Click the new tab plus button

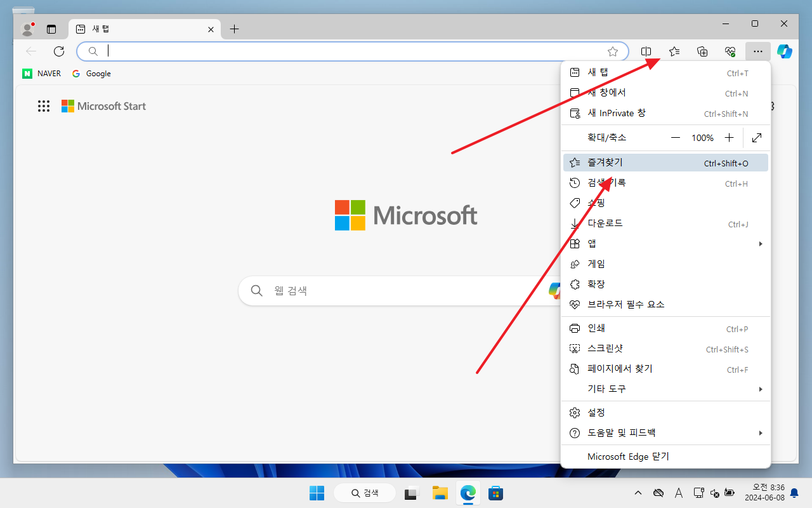click(x=234, y=29)
